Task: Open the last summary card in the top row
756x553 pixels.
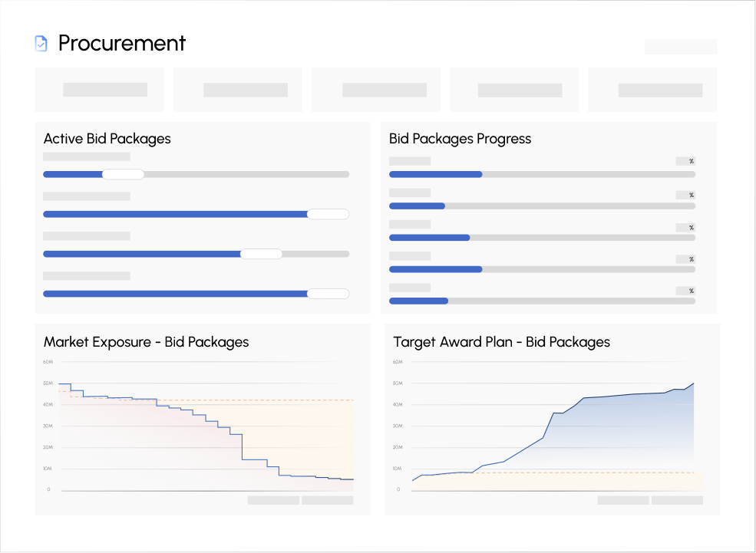Action: point(652,90)
